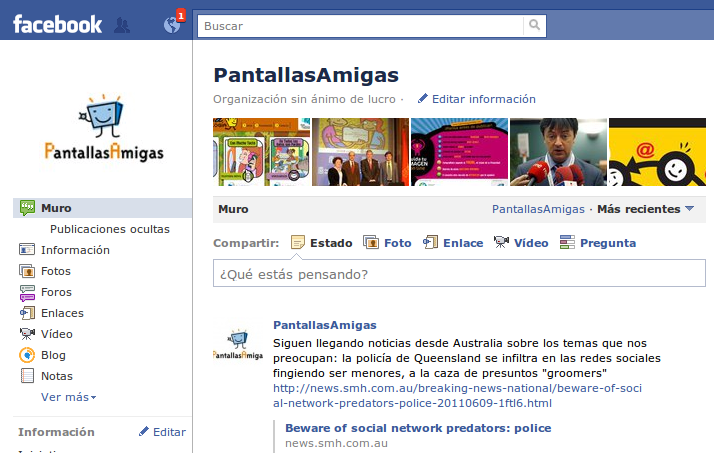The height and width of the screenshot is (453, 714).
Task: Open the Información section in sidebar
Action: pos(75,250)
